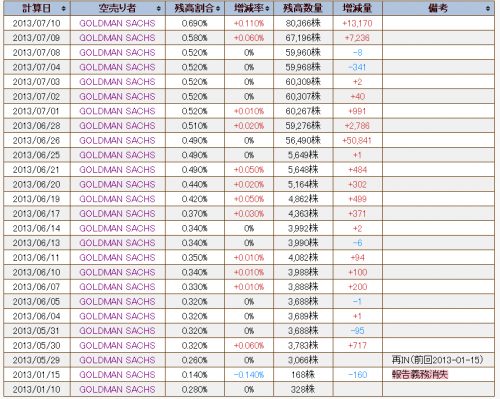Image resolution: width=500 pixels, height=399 pixels.
Task: Open GOLDMAN SACHS link for 2013/07/09
Action: (x=117, y=38)
